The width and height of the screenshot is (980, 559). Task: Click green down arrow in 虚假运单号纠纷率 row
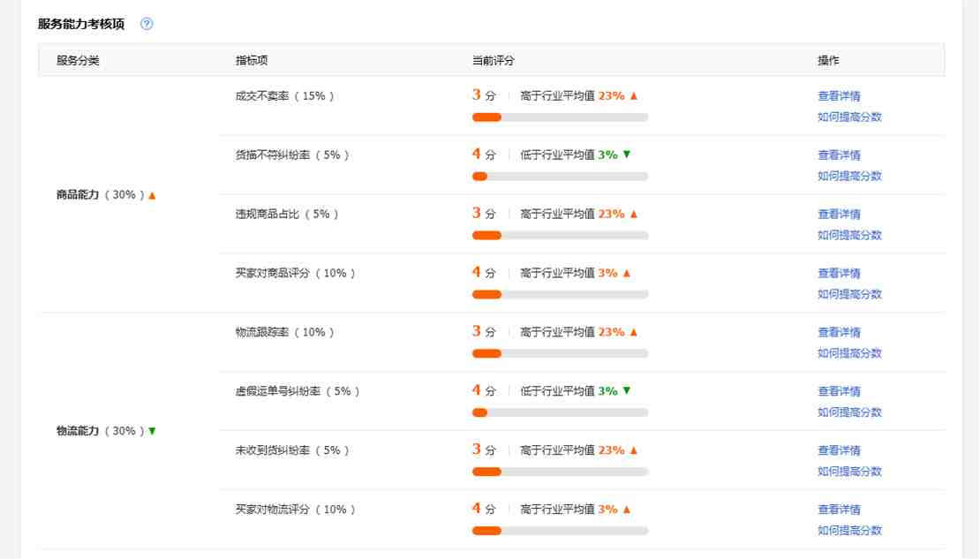click(x=627, y=391)
